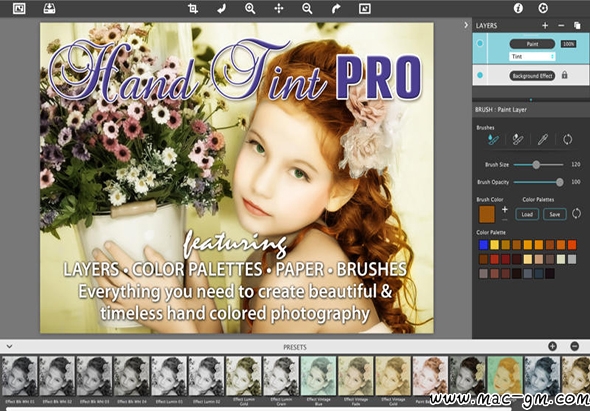Select the Paint layer name button
Image resolution: width=590 pixels, height=411 pixels.
click(532, 44)
